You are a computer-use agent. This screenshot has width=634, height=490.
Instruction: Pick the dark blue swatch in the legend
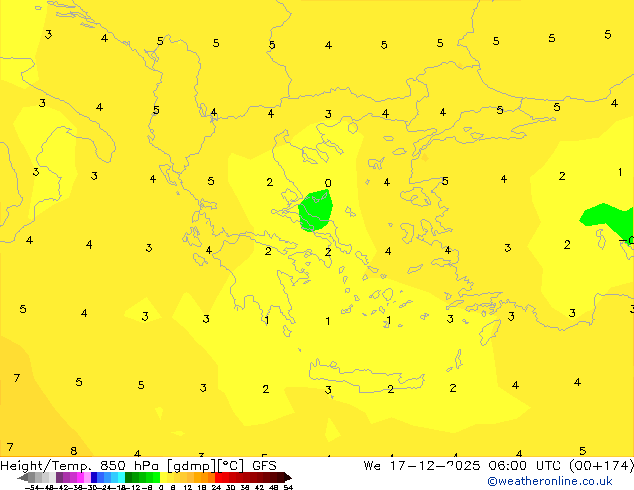[94, 477]
